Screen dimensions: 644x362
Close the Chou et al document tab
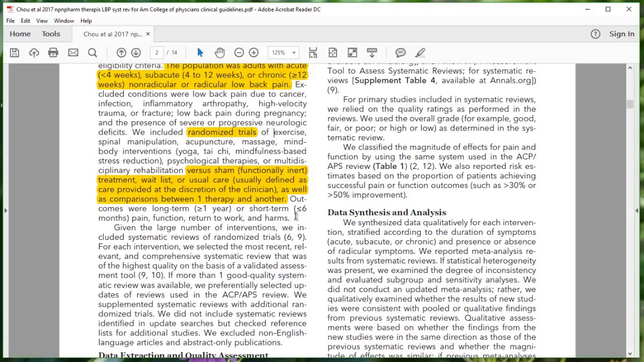[x=148, y=34]
